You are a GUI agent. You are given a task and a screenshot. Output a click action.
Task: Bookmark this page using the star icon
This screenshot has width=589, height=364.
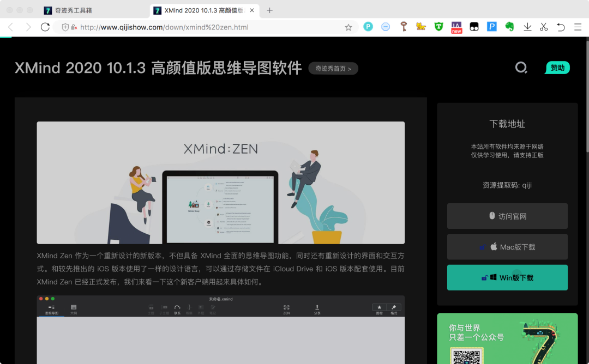pyautogui.click(x=348, y=27)
